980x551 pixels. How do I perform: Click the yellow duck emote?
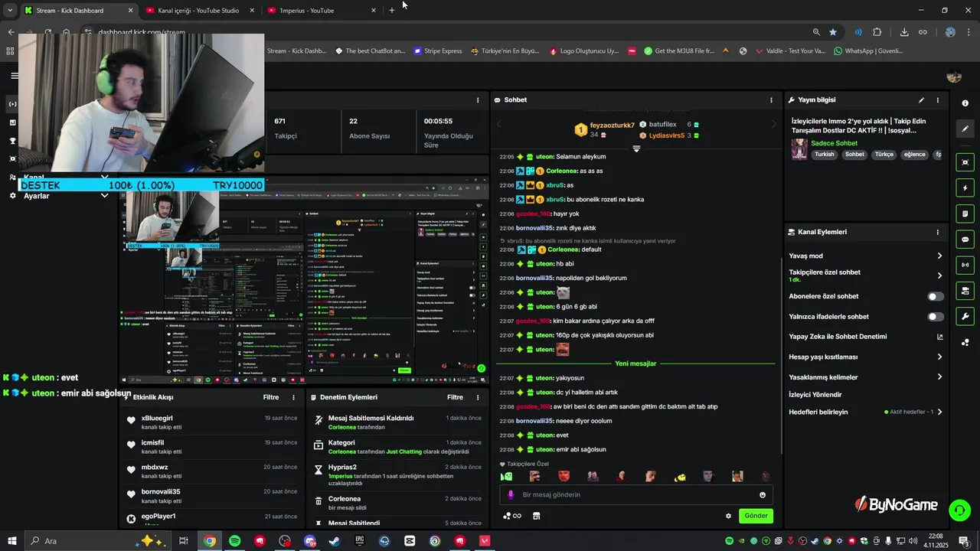pyautogui.click(x=680, y=477)
